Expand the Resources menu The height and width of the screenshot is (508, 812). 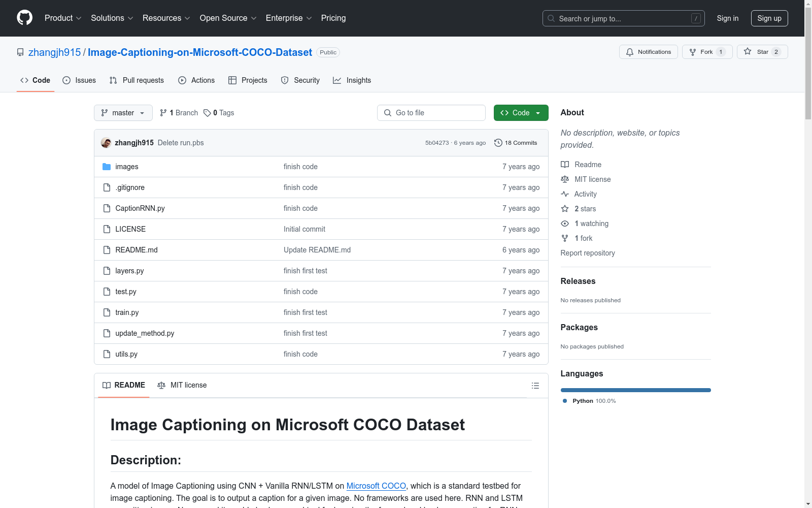tap(166, 18)
